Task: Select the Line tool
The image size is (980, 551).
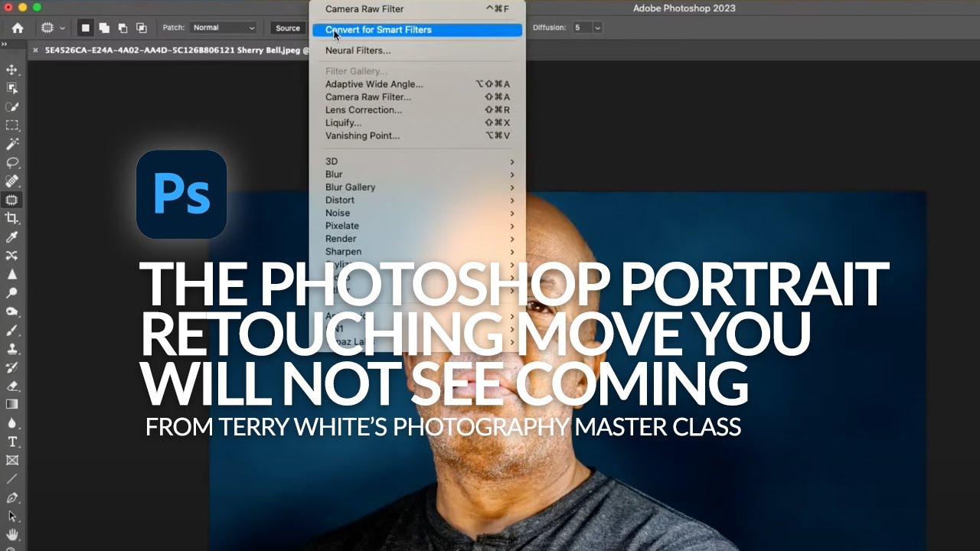Action: (x=12, y=479)
